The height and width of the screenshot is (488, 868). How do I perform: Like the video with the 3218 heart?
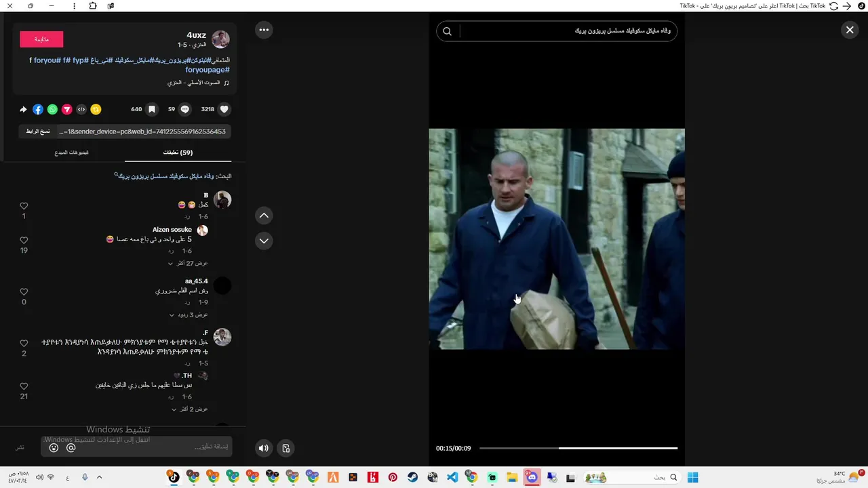click(x=224, y=109)
